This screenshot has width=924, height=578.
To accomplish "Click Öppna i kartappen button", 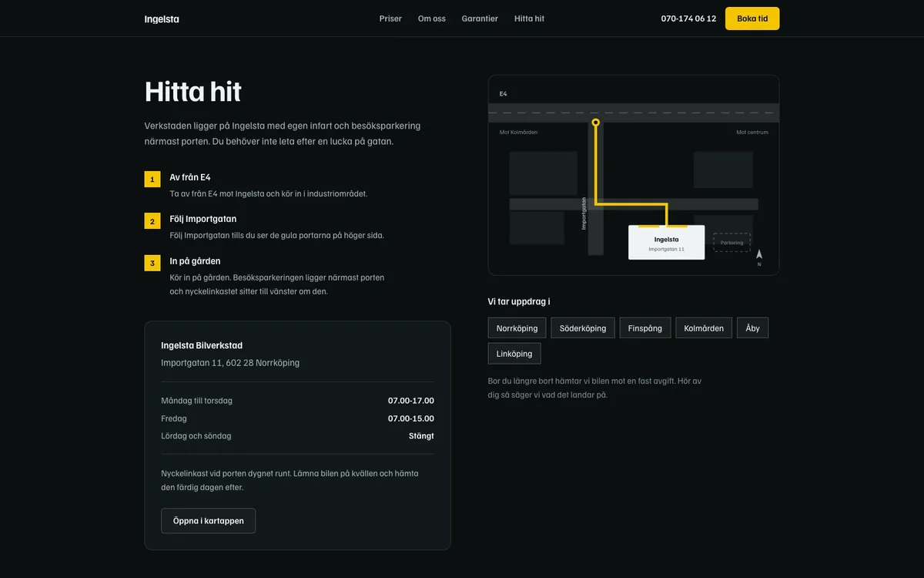I will pos(209,521).
